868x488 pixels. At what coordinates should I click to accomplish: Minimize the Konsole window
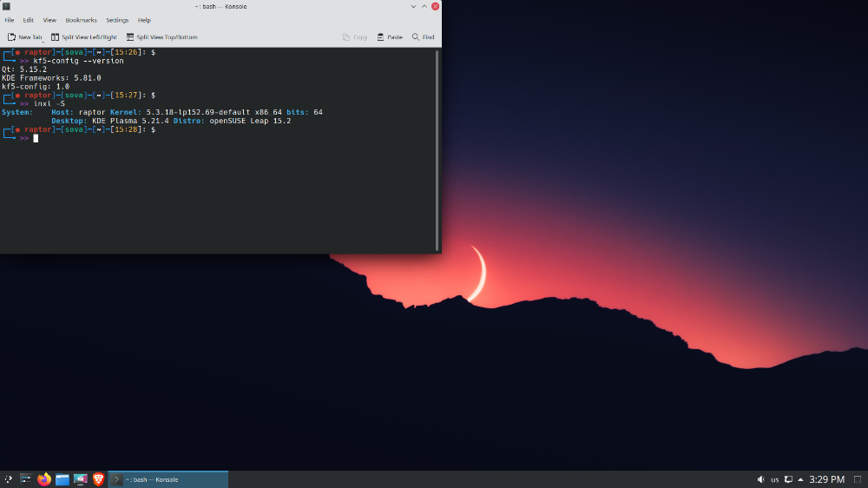413,7
